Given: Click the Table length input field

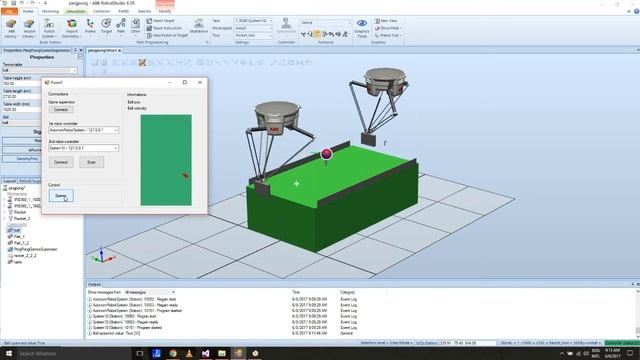Looking at the screenshot, I should point(22,97).
